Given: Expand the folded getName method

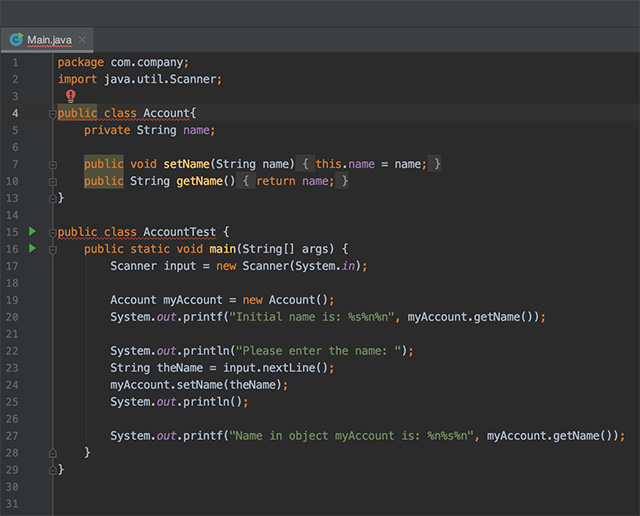Looking at the screenshot, I should 52,182.
